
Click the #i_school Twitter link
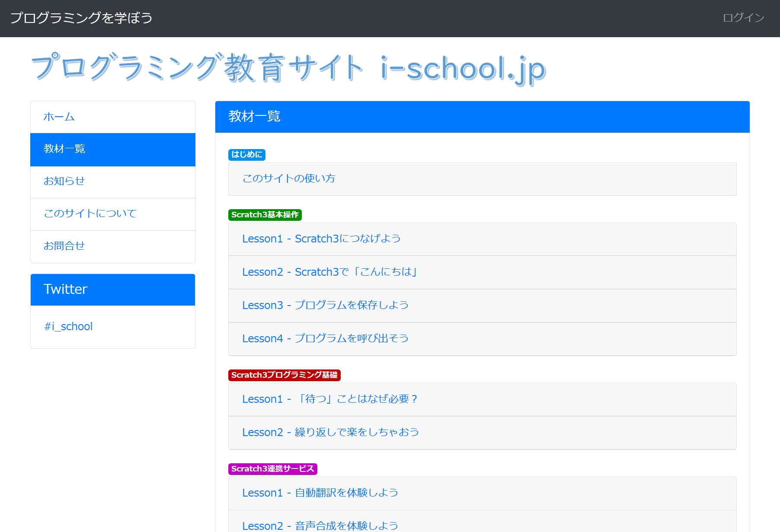[x=68, y=326]
